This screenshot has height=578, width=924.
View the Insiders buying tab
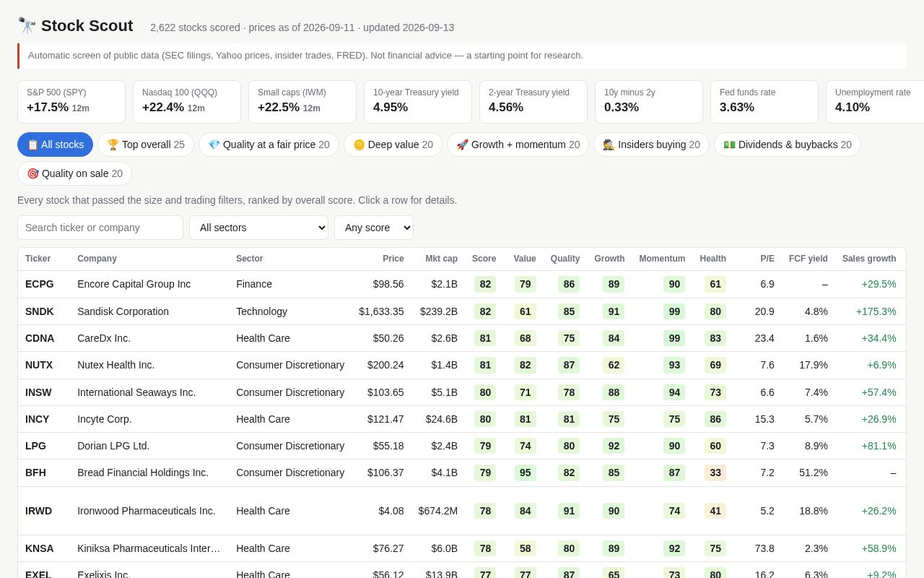point(651,144)
